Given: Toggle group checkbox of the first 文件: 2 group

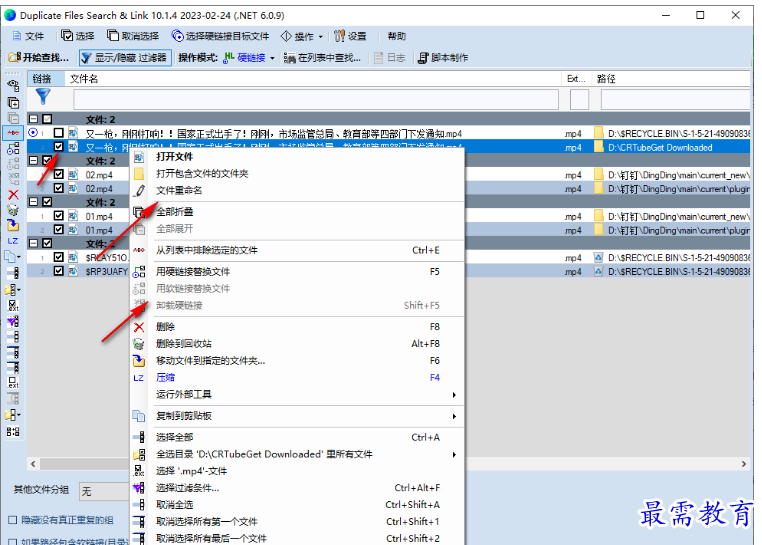Looking at the screenshot, I should click(47, 119).
